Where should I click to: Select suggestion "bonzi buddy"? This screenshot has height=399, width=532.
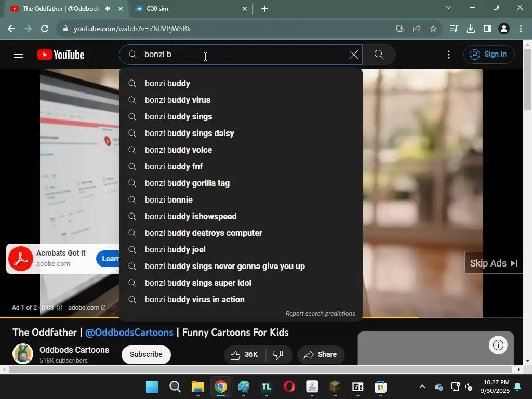[241, 84]
